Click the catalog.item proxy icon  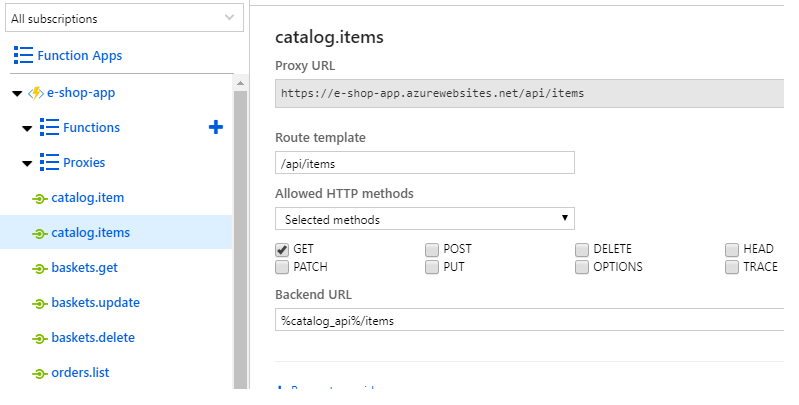40,198
